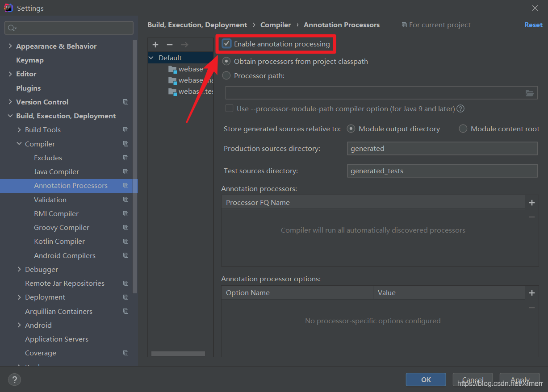Click the settings search field
This screenshot has width=548, height=392.
pyautogui.click(x=69, y=28)
